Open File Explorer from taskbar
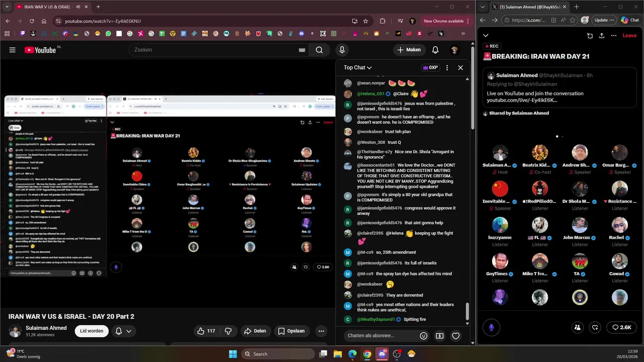The width and height of the screenshot is (644, 362). pyautogui.click(x=338, y=354)
